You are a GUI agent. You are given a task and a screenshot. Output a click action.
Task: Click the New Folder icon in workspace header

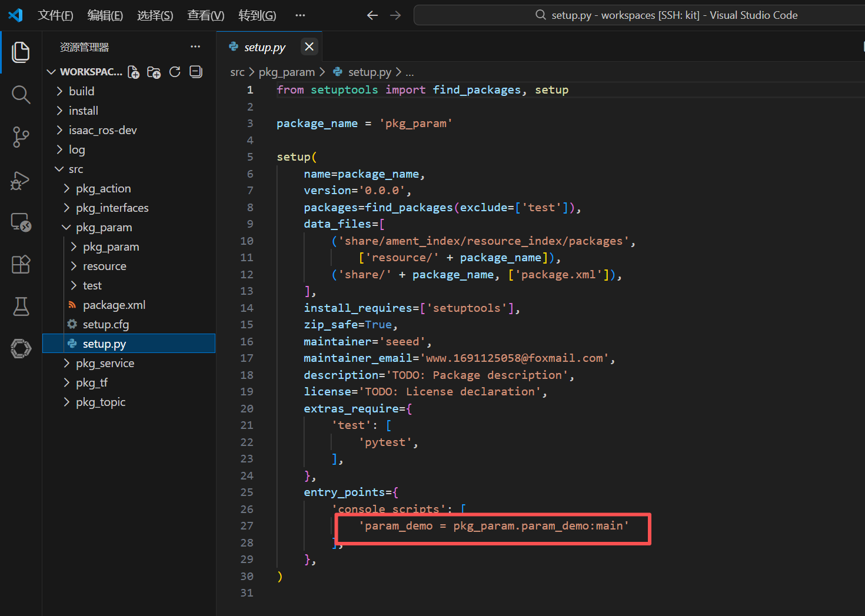(x=154, y=72)
